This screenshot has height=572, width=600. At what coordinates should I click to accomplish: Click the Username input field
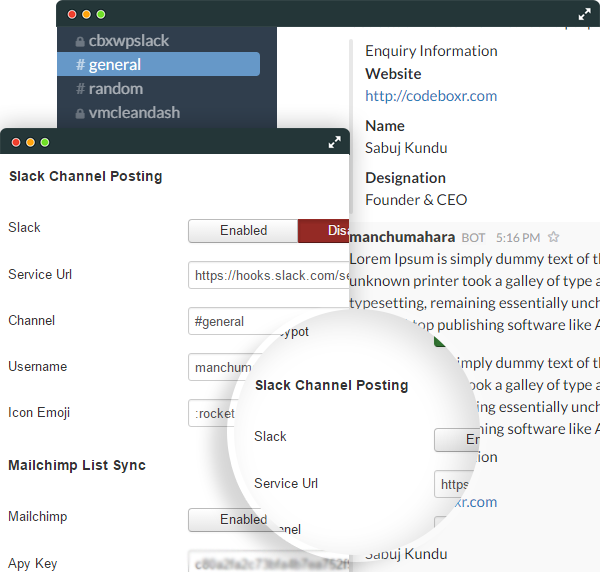(220, 367)
